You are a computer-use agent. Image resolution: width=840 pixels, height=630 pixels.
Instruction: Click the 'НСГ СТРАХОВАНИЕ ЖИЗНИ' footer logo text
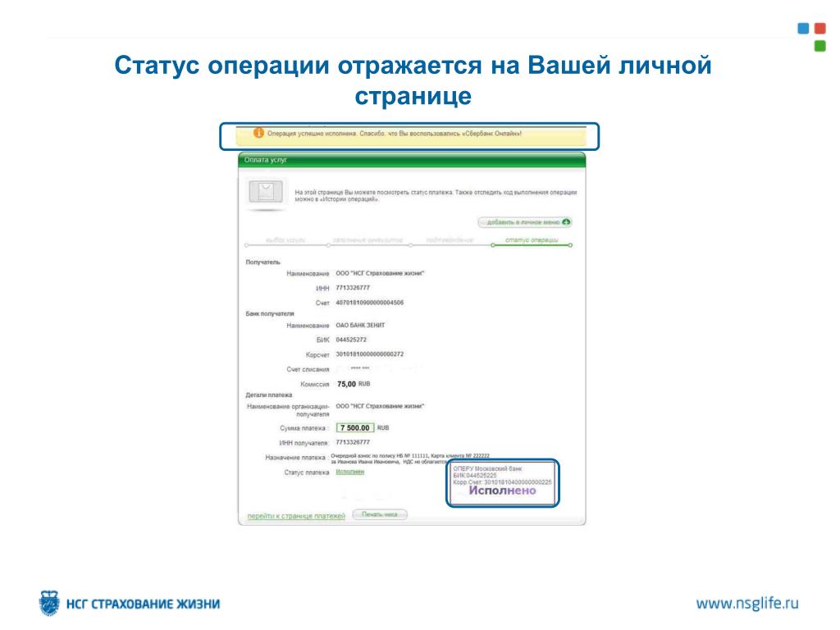point(143,605)
